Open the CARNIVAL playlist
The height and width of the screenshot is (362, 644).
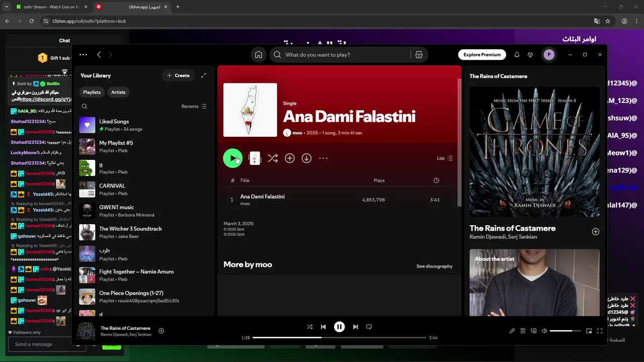(143, 190)
